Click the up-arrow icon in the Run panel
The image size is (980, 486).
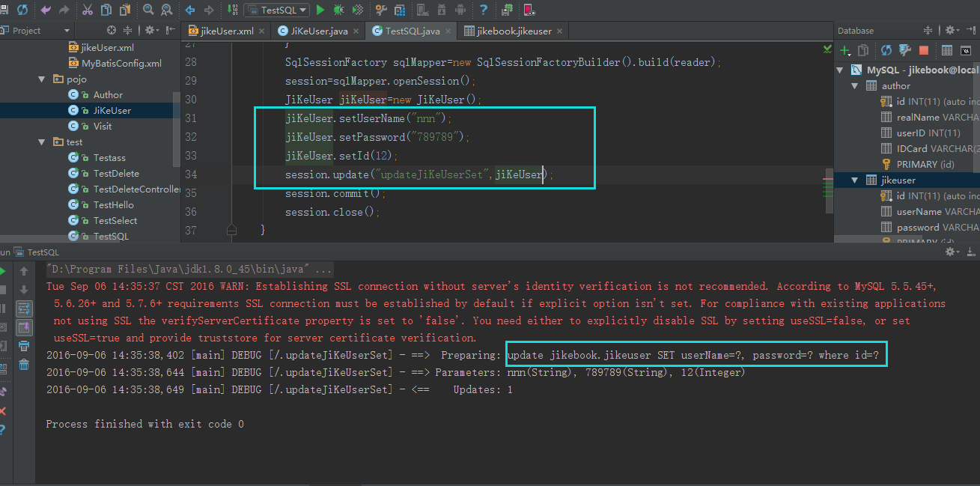click(24, 271)
